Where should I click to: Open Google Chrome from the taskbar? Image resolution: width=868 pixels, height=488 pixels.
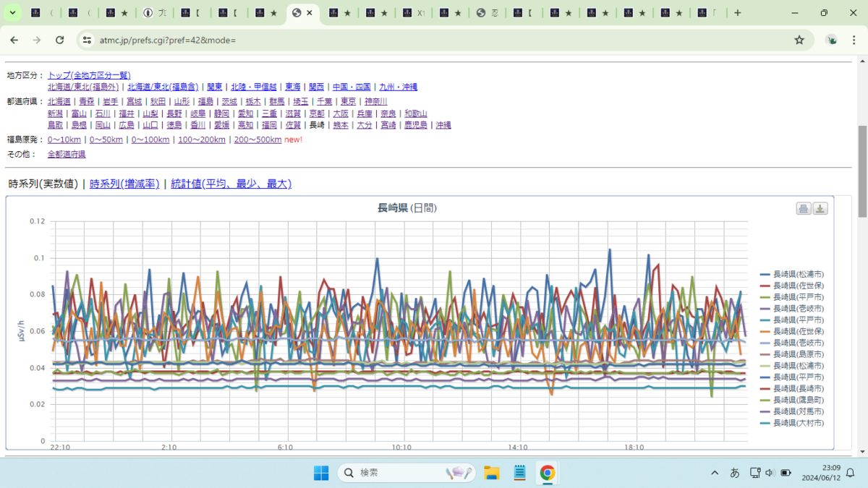tap(548, 473)
